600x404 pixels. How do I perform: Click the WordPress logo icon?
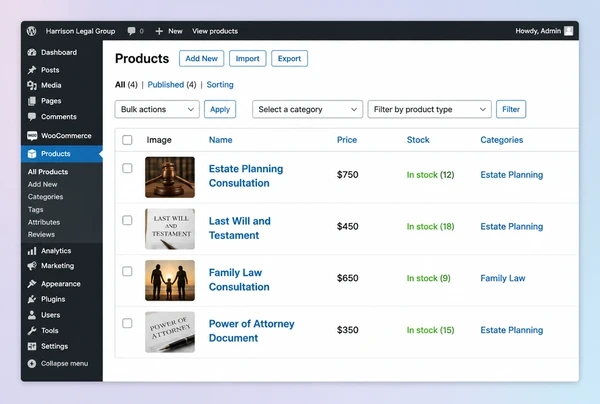[x=31, y=31]
